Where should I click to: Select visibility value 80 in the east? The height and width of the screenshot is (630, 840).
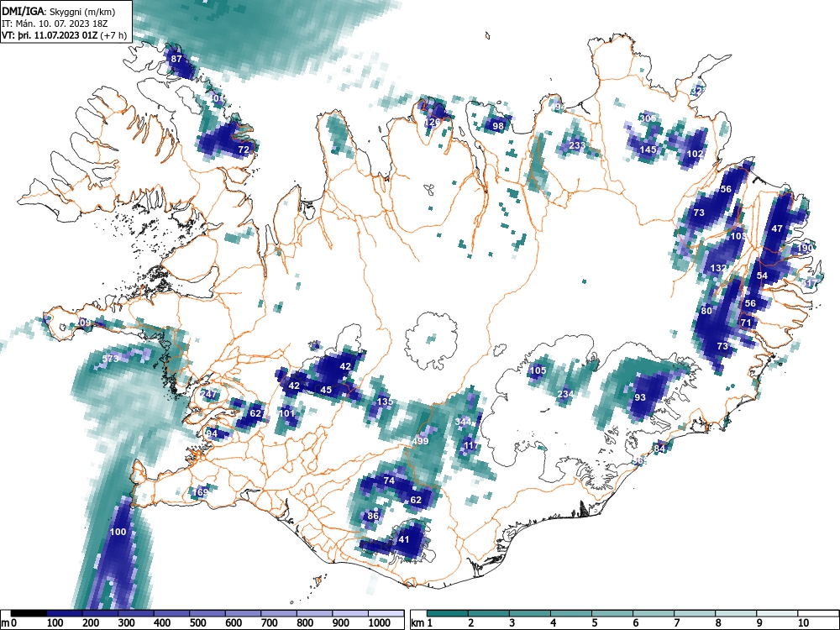click(x=706, y=311)
